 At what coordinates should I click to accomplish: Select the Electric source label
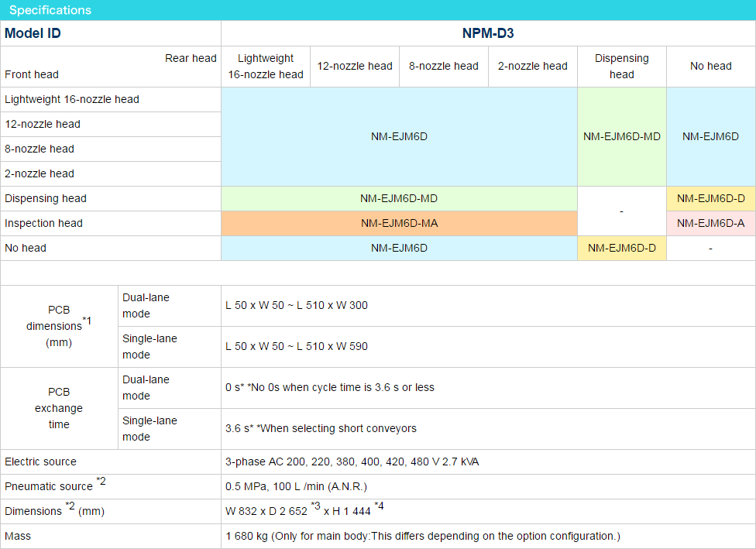click(x=40, y=462)
